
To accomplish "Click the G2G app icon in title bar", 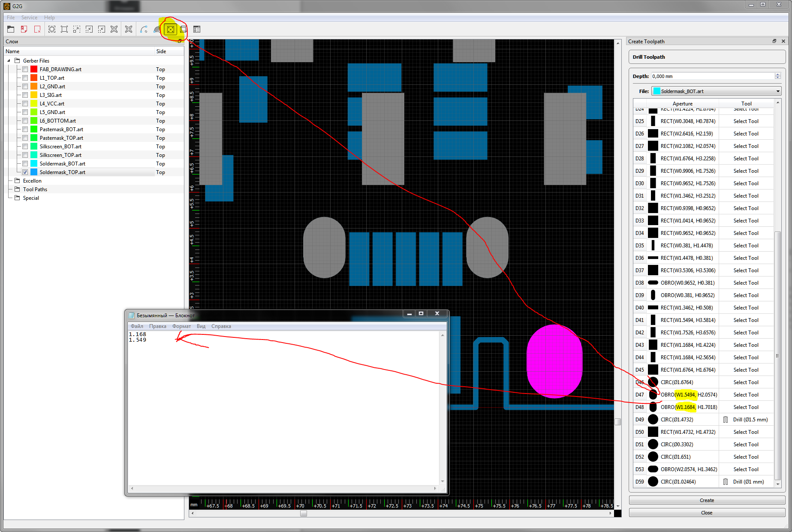I will [x=7, y=6].
